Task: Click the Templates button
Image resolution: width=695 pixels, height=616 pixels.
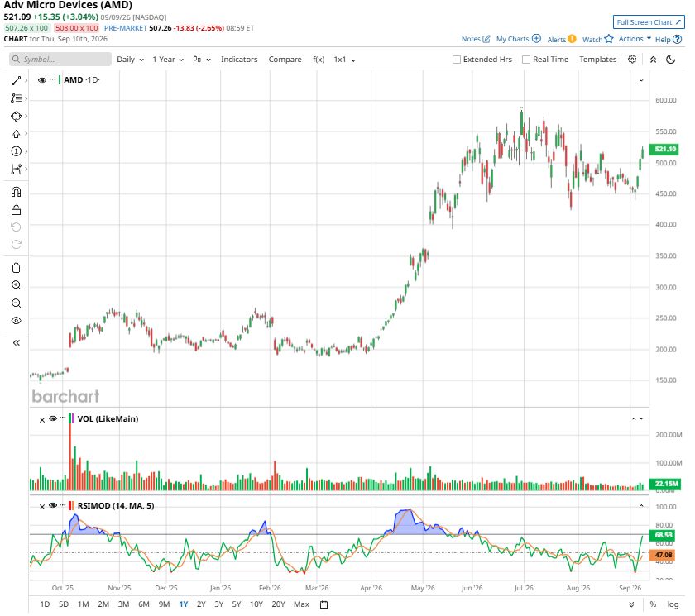Action: [x=598, y=60]
